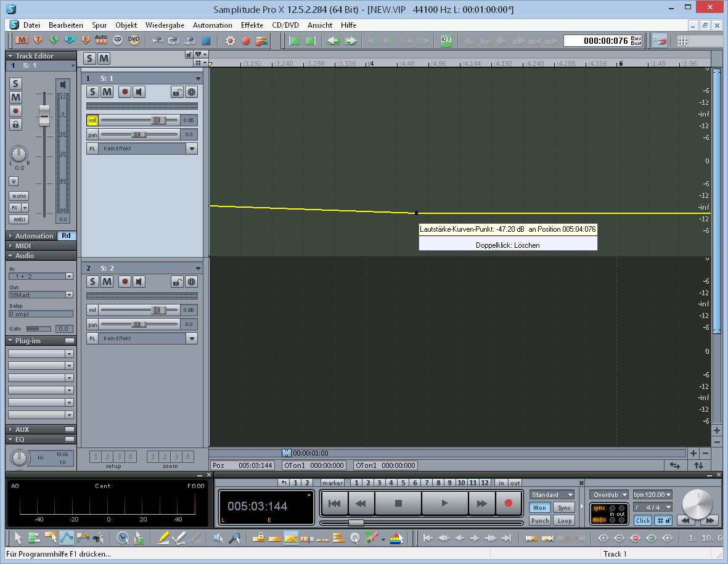
Task: Collapse the Track Editor section
Action: tap(10, 55)
